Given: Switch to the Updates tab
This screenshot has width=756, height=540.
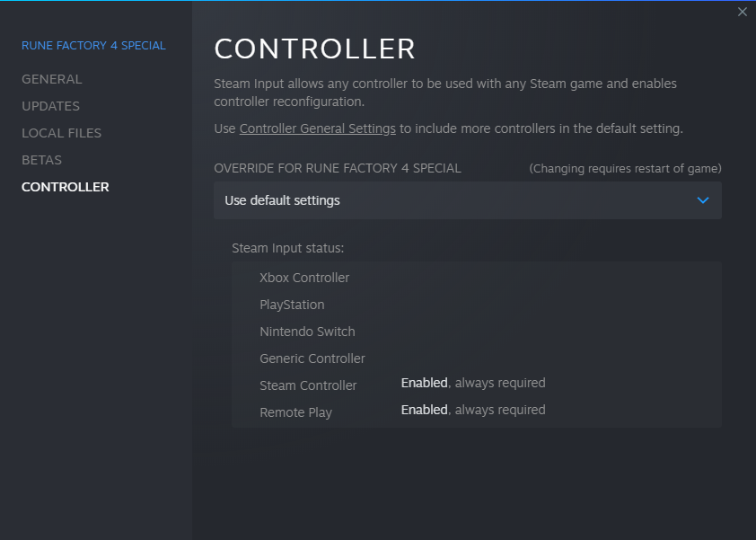Looking at the screenshot, I should 51,106.
